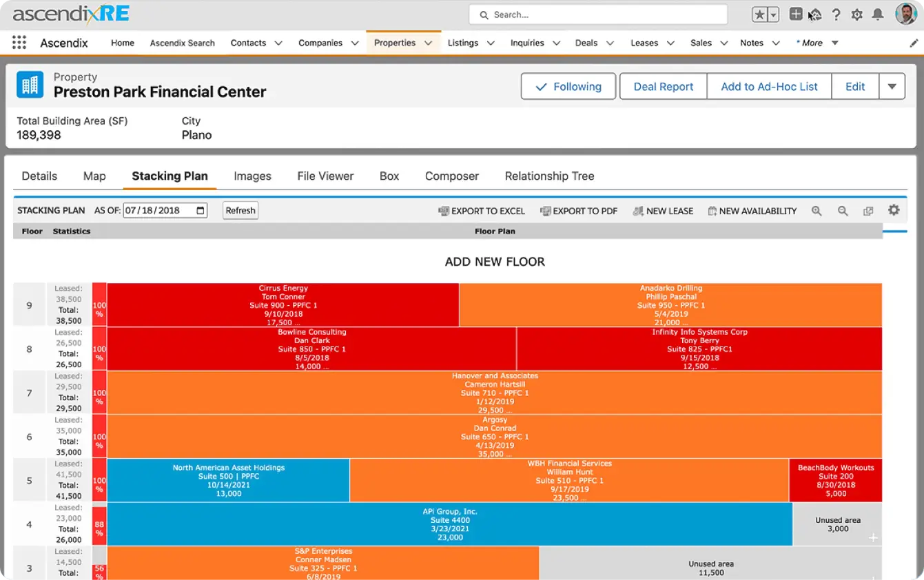Open the Relationship Tree tab
This screenshot has height=580, width=924.
(549, 176)
